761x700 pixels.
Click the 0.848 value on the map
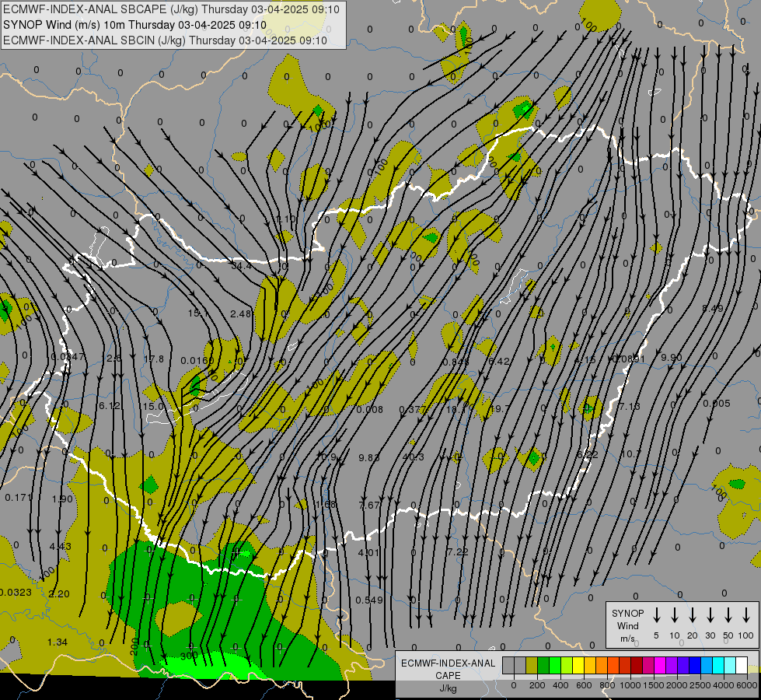[x=456, y=362]
